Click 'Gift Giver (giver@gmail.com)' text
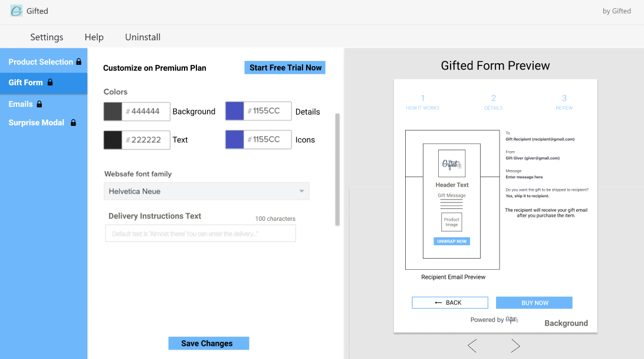The height and width of the screenshot is (359, 644). [533, 158]
